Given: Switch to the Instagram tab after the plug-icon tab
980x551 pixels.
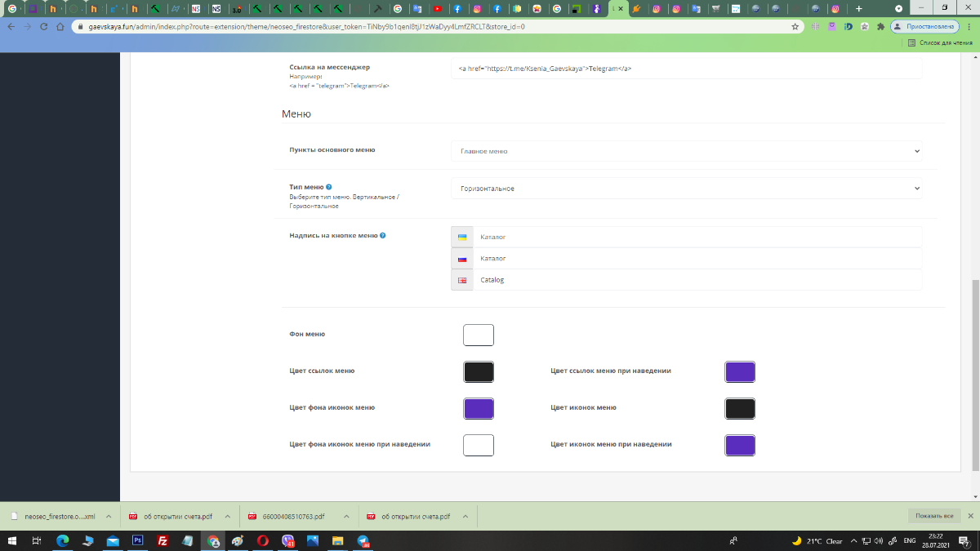Looking at the screenshot, I should click(x=656, y=8).
